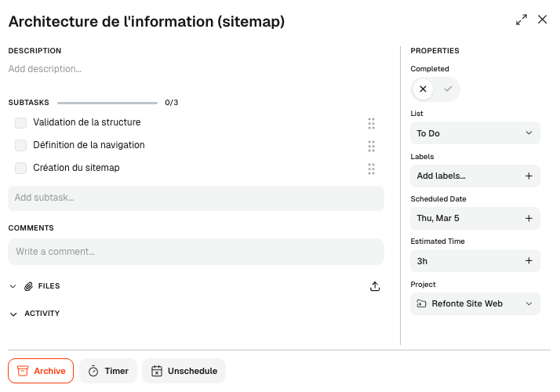
Task: Start the Timer
Action: pos(108,371)
